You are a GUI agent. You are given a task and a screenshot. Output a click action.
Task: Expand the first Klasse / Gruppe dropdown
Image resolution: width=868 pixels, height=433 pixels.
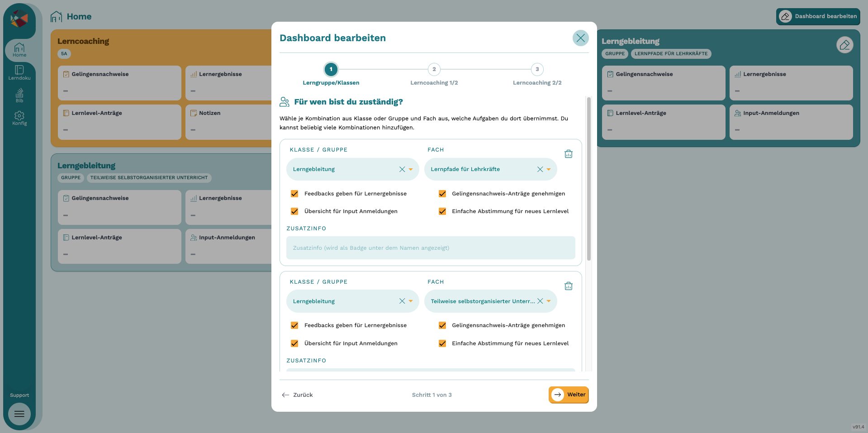(x=411, y=169)
